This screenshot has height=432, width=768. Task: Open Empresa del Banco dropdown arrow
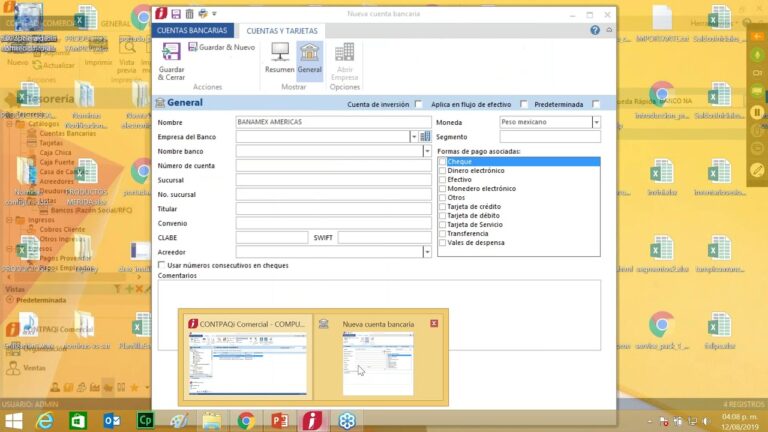414,137
